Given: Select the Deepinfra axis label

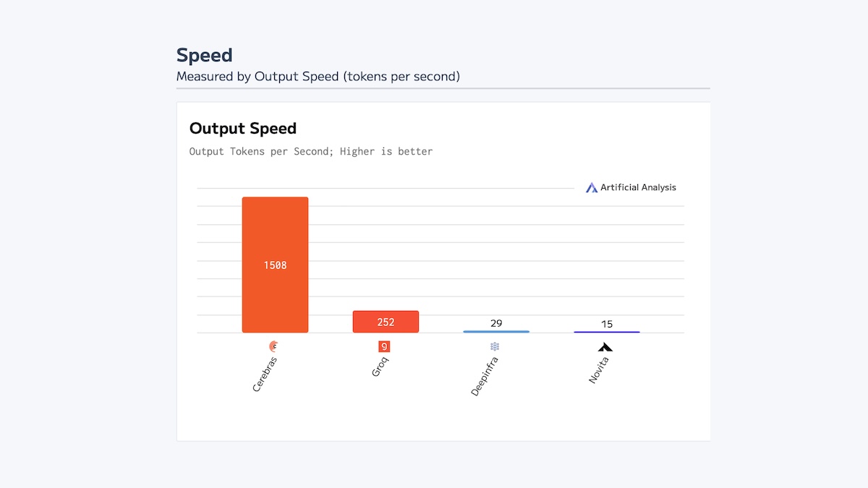Looking at the screenshot, I should click(484, 376).
